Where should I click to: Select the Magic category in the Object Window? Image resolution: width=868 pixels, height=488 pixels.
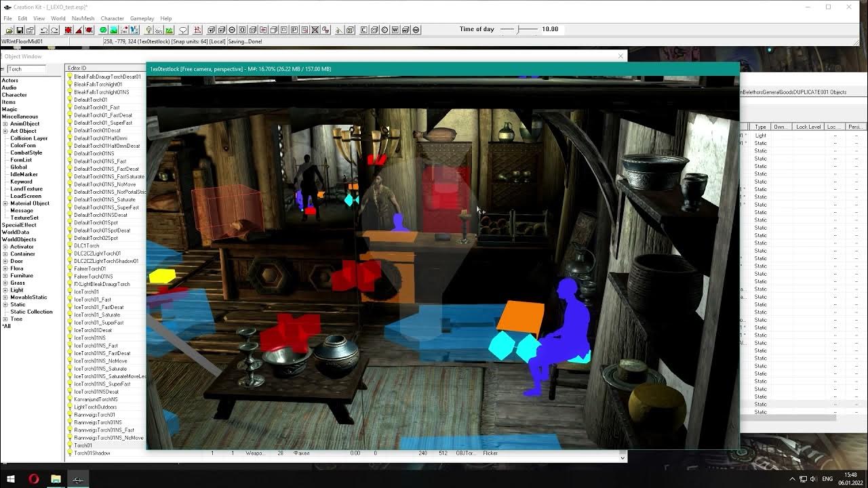point(9,109)
